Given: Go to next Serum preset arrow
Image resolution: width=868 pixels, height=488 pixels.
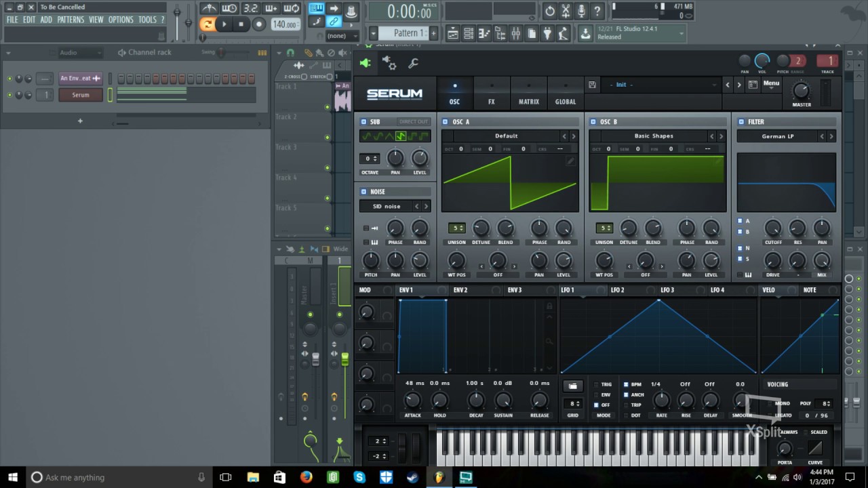Looking at the screenshot, I should coord(739,85).
